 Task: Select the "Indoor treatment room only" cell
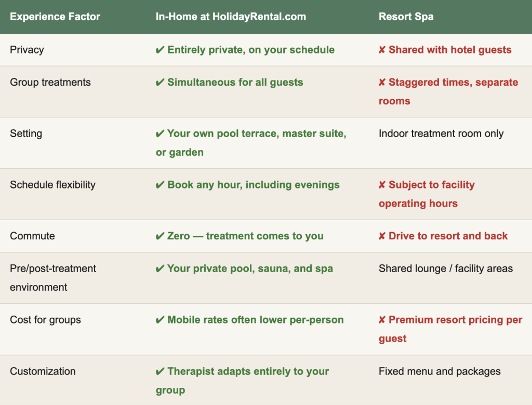441,133
